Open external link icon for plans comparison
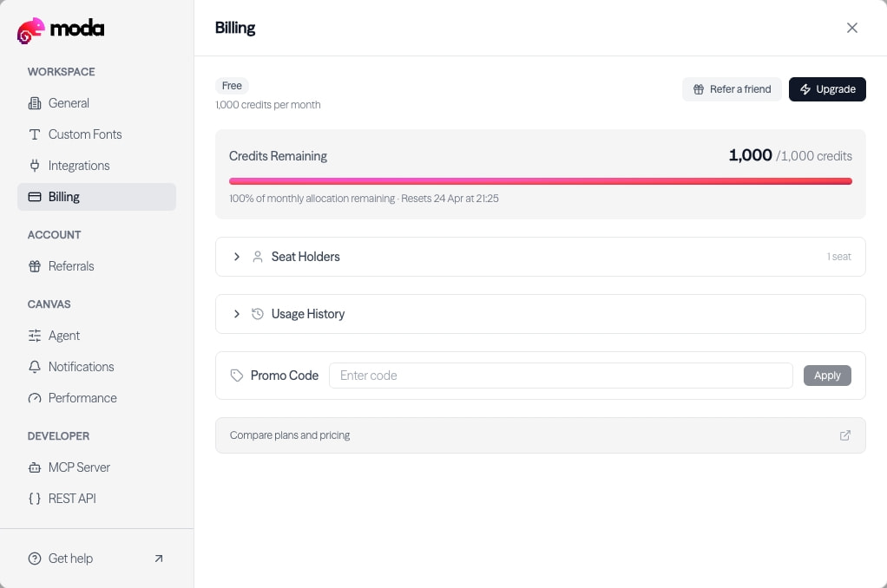The height and width of the screenshot is (588, 887). [x=845, y=435]
